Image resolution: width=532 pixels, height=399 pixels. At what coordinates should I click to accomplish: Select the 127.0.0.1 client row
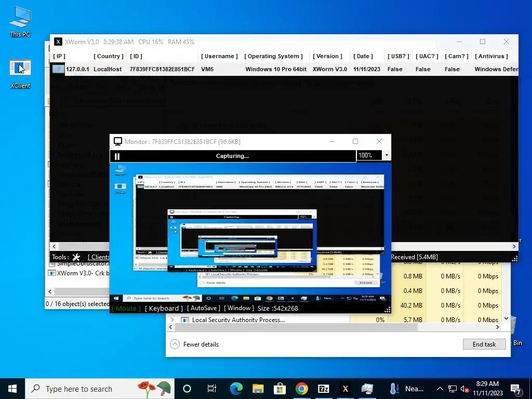point(284,69)
